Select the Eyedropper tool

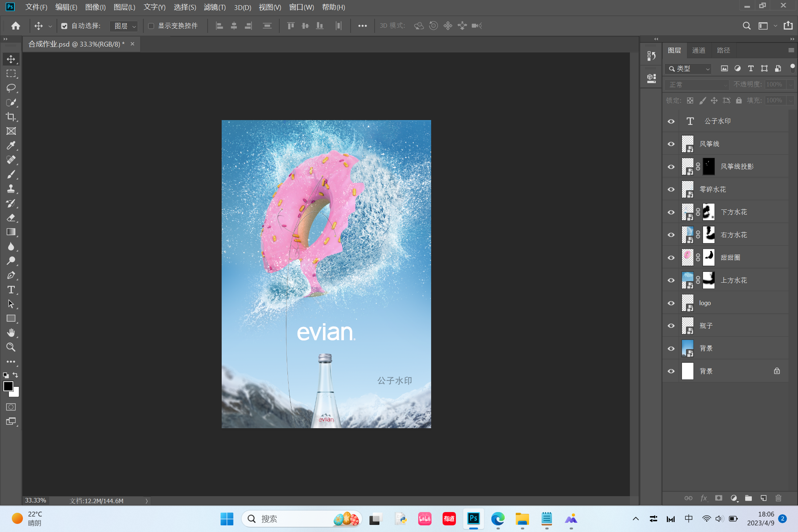click(11, 146)
